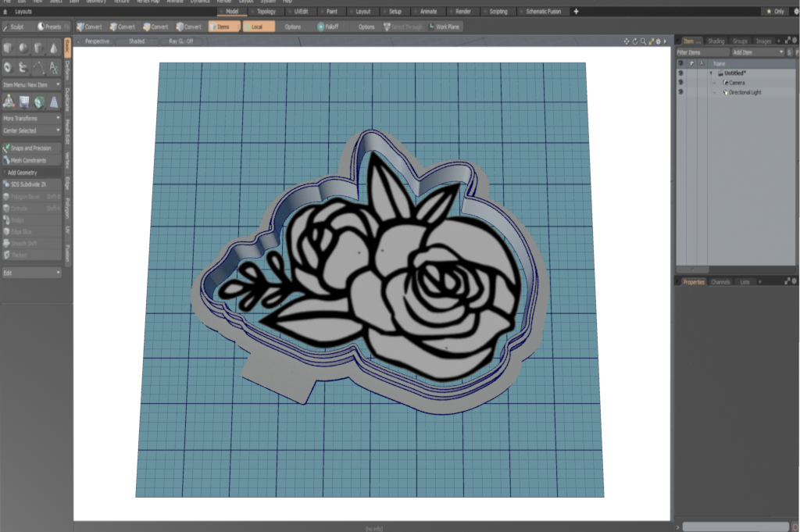
Task: Pick the Cone primitive tool
Action: (53, 48)
